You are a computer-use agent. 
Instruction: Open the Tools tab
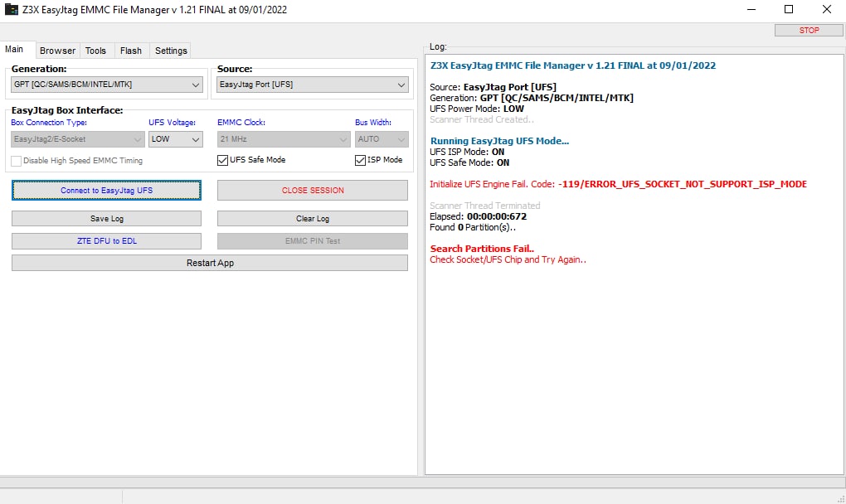pyautogui.click(x=95, y=51)
